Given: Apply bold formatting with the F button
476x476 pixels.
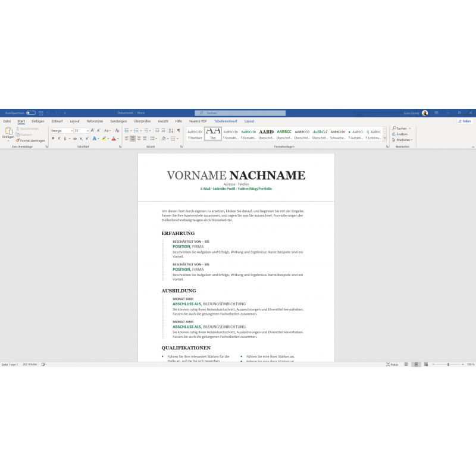Looking at the screenshot, I should click(x=53, y=138).
